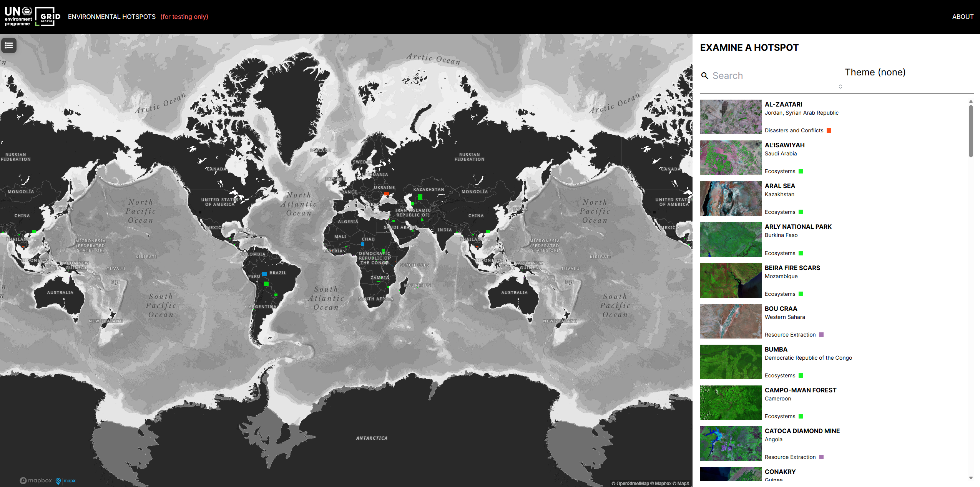
Task: Click the MapX logo at the bottom
Action: [66, 481]
